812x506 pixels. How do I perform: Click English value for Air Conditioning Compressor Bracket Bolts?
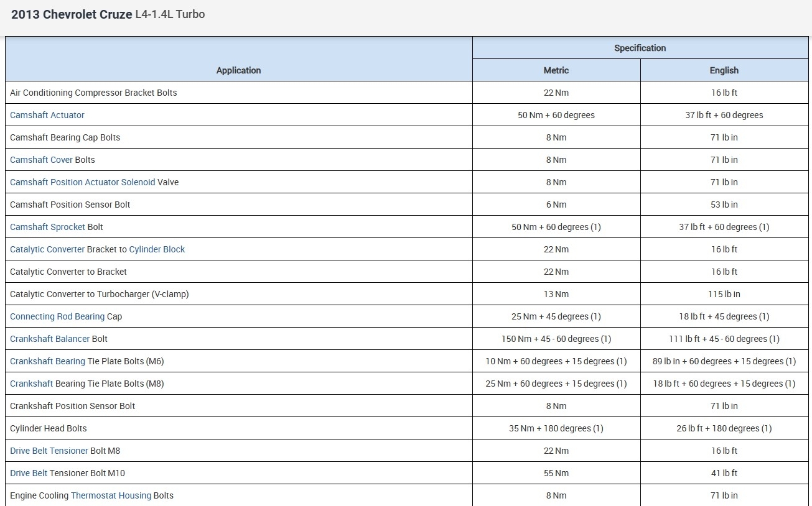(724, 93)
